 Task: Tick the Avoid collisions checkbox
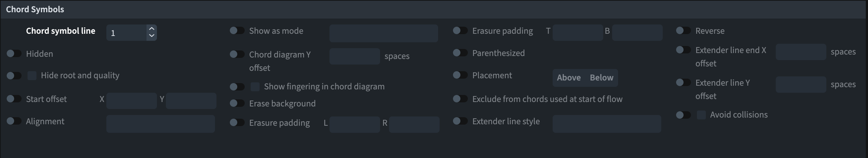(x=701, y=115)
